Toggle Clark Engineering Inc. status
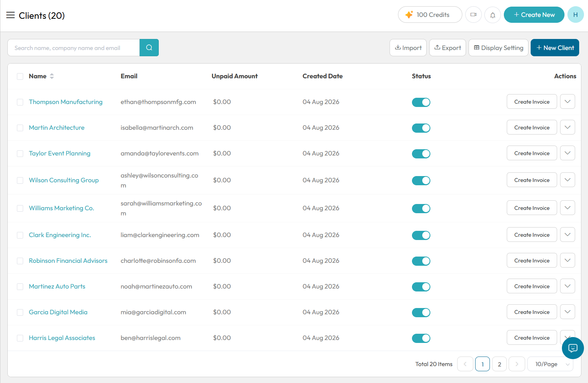Viewport: 588px width, 383px height. click(x=421, y=235)
